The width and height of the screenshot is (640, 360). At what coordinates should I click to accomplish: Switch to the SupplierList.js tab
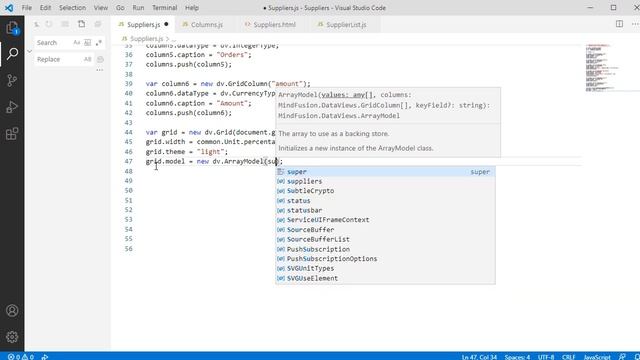(346, 24)
